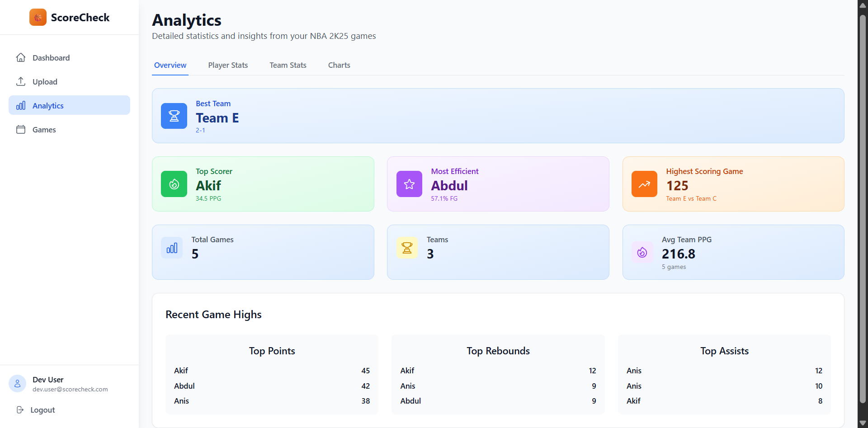Click the bar chart Total Games icon
The image size is (868, 428).
click(x=172, y=248)
